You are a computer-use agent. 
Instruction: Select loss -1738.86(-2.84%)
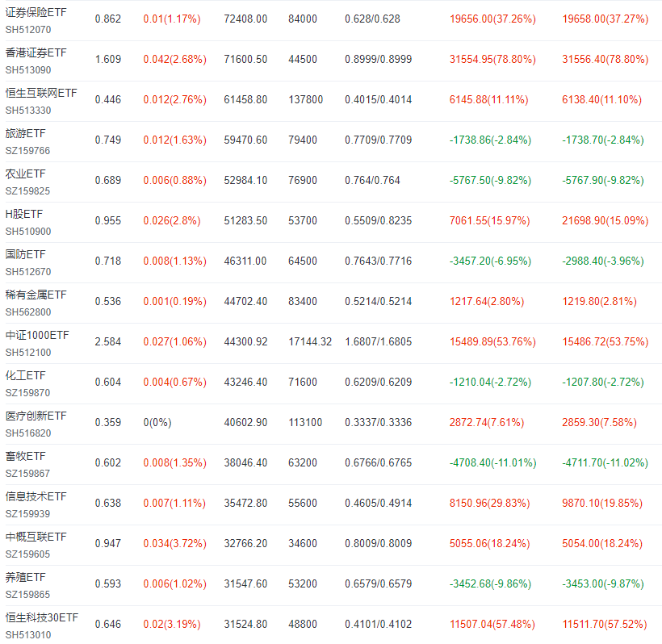[x=490, y=140]
